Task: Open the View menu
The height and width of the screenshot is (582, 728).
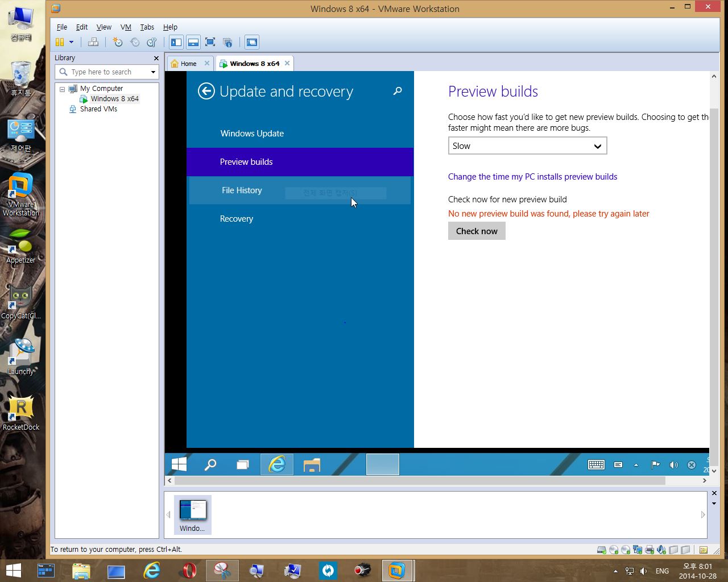Action: point(104,27)
